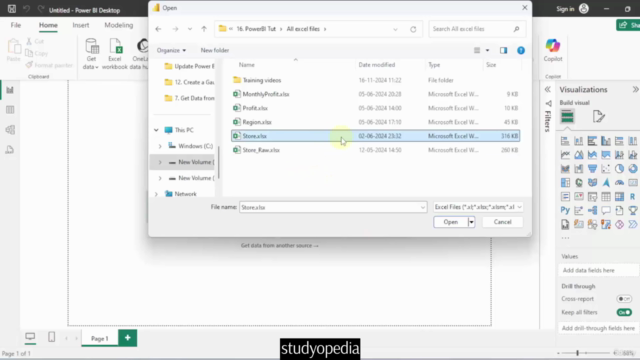Sort files by Date modified column

(377, 65)
